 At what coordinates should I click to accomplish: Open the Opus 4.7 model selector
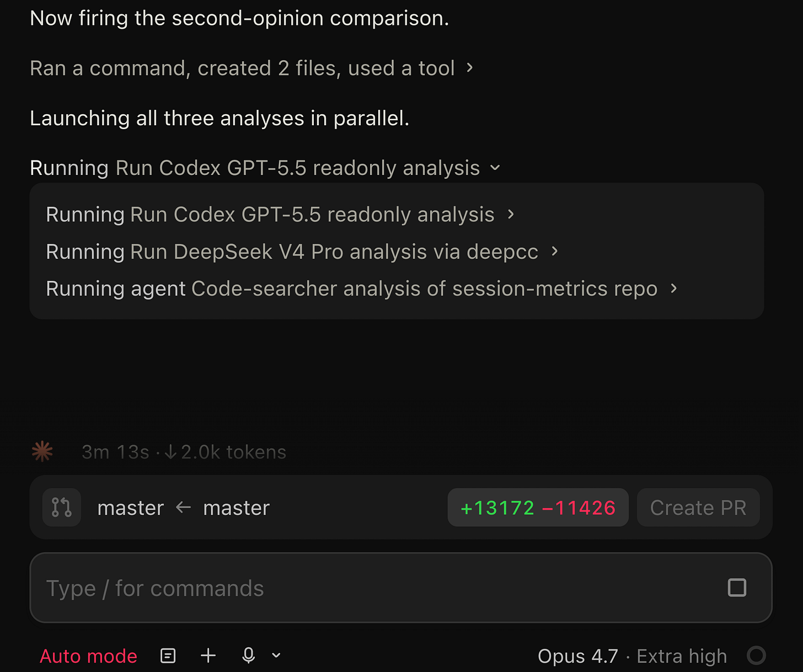pos(577,656)
